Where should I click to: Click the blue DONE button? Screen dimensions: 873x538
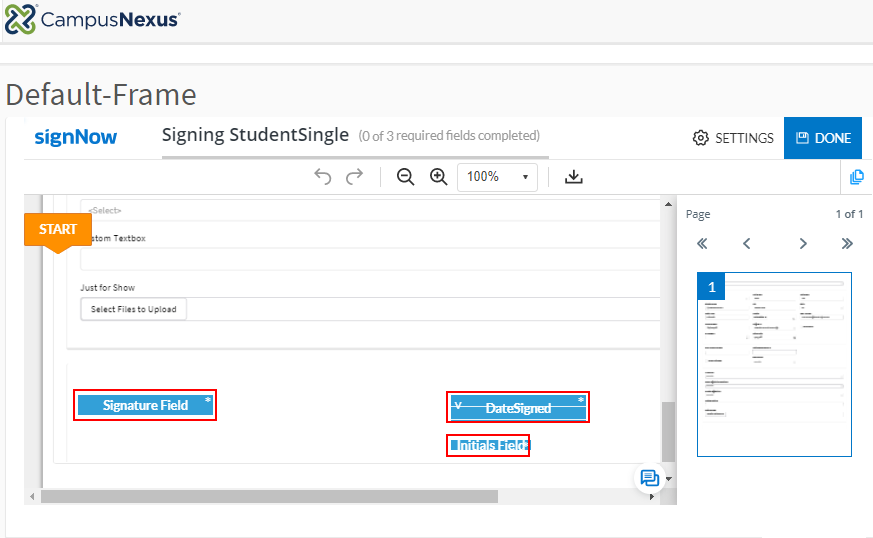(x=822, y=138)
